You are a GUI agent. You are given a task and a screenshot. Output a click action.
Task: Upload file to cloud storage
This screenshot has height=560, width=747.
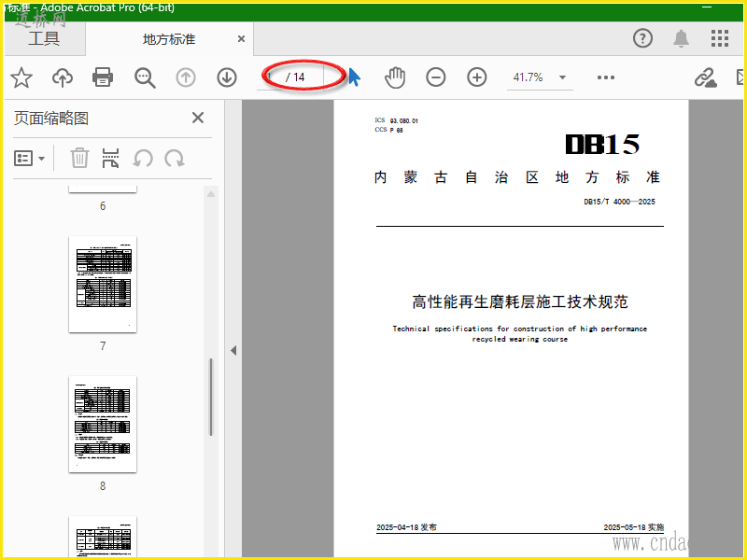coord(63,77)
